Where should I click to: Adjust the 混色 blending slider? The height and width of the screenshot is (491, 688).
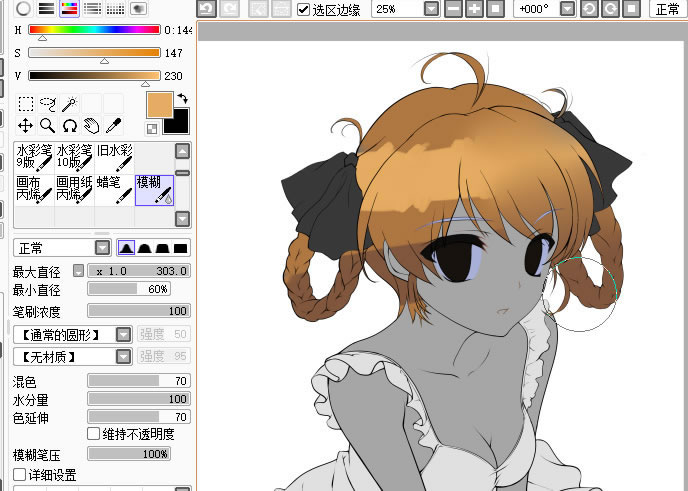coord(139,380)
